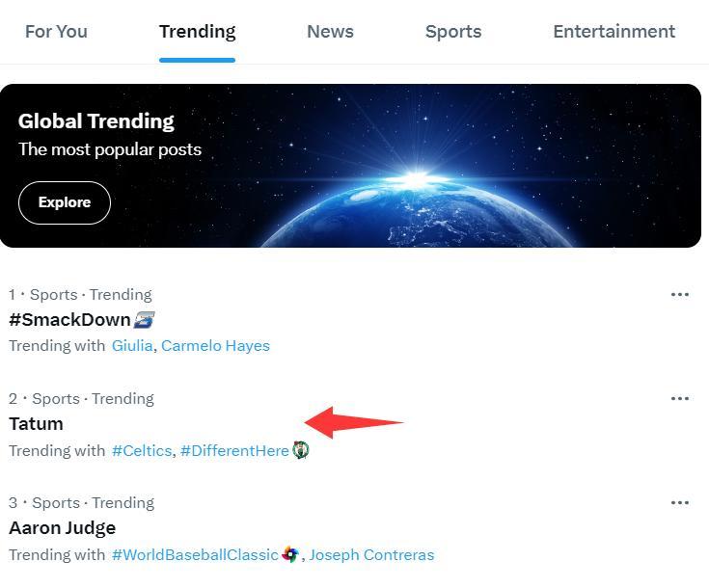Open the Giulia trending link

131,346
